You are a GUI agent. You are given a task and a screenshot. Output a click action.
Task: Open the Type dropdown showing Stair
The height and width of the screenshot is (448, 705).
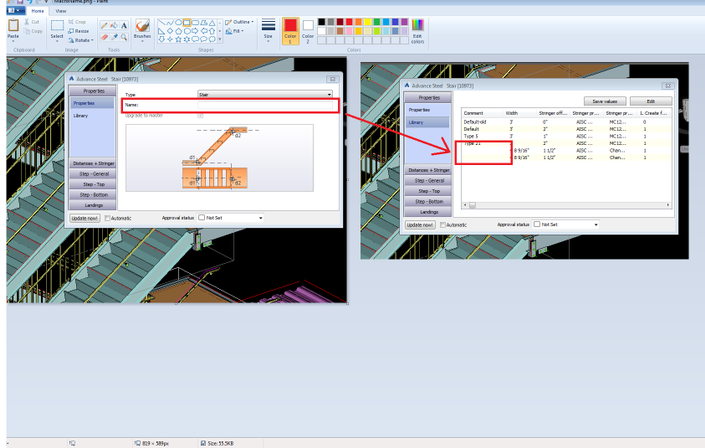[265, 94]
